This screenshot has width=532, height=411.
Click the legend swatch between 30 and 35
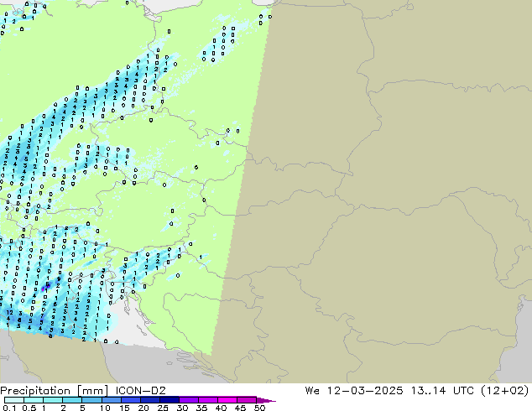tap(189, 400)
